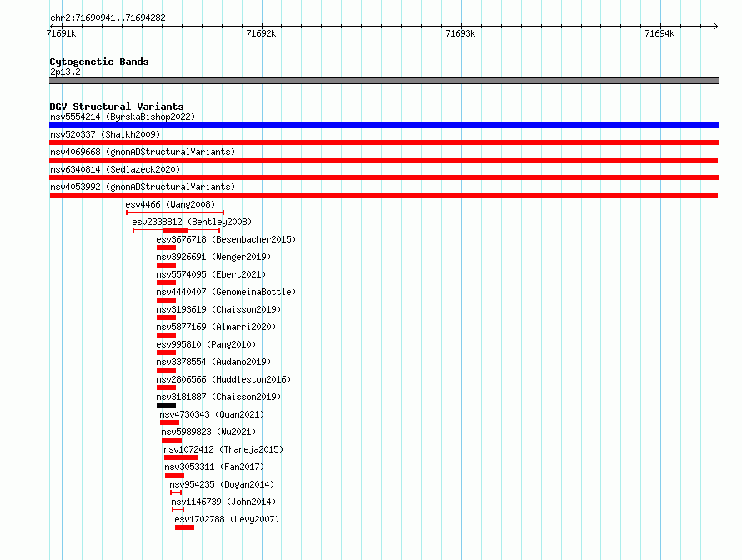Click the 71691k ruler tick label

coord(61,33)
